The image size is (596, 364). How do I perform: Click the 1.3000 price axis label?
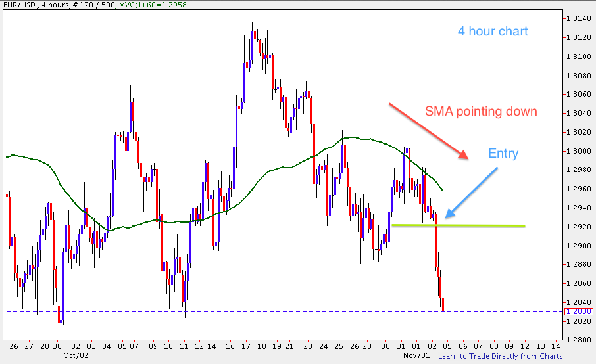pos(578,151)
